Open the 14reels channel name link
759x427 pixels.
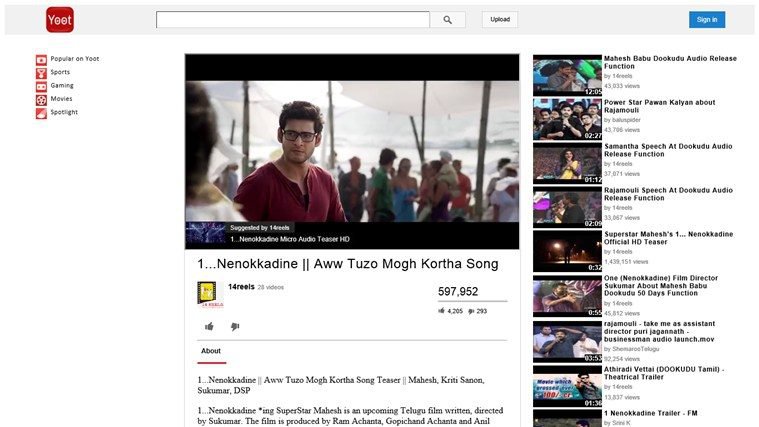tap(241, 287)
